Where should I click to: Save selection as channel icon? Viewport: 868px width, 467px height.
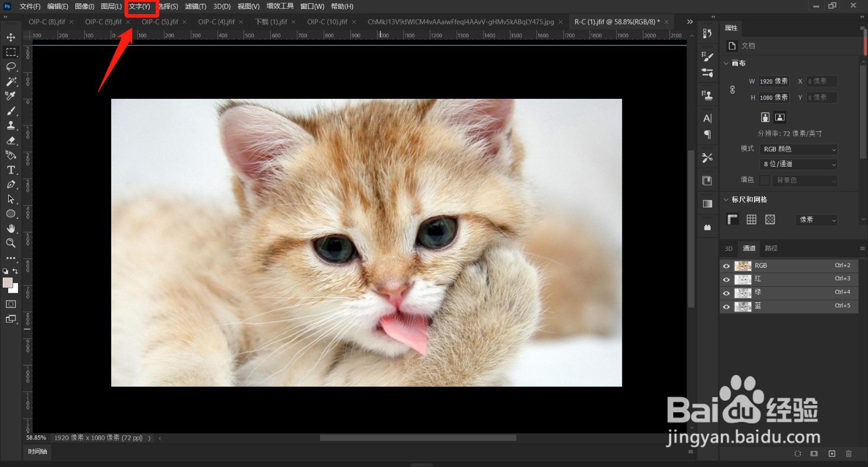click(814, 453)
